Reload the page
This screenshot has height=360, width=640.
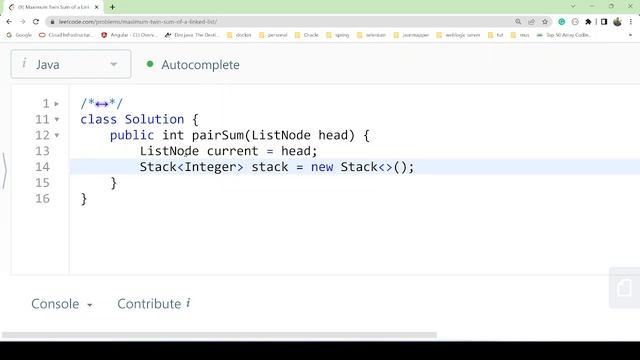[x=36, y=22]
